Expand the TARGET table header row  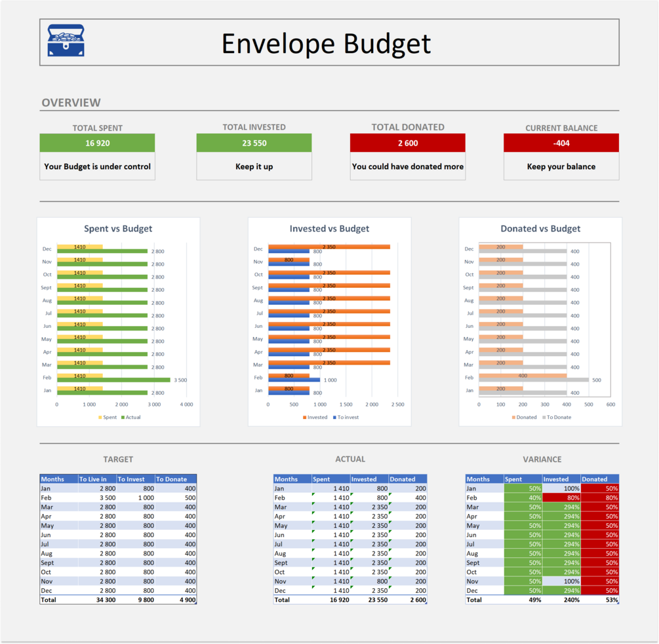118,479
